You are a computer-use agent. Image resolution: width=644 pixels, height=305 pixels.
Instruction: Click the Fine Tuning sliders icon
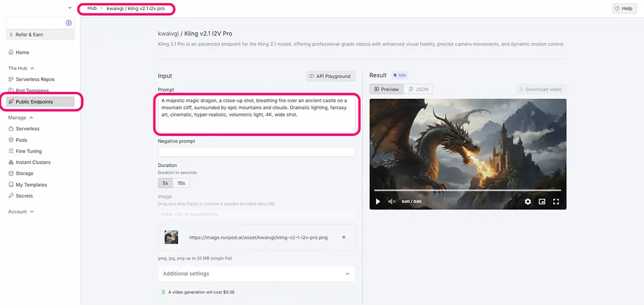pos(11,151)
